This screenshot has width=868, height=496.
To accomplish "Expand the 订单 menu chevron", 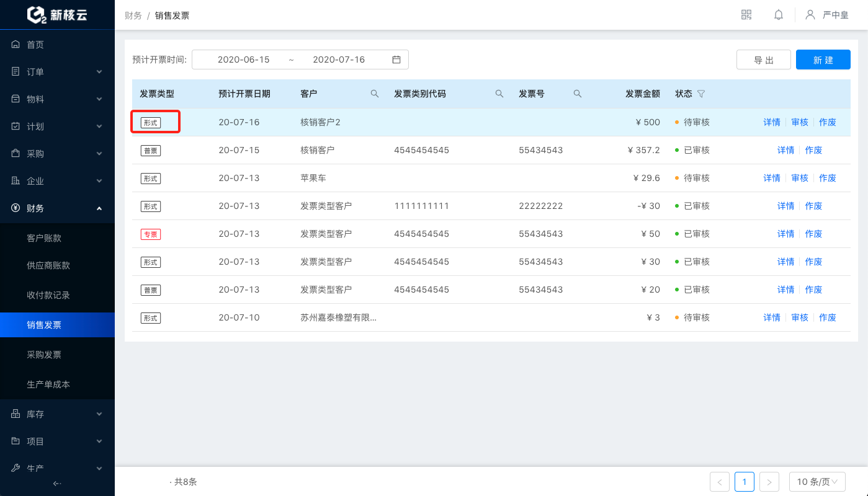I will (99, 72).
